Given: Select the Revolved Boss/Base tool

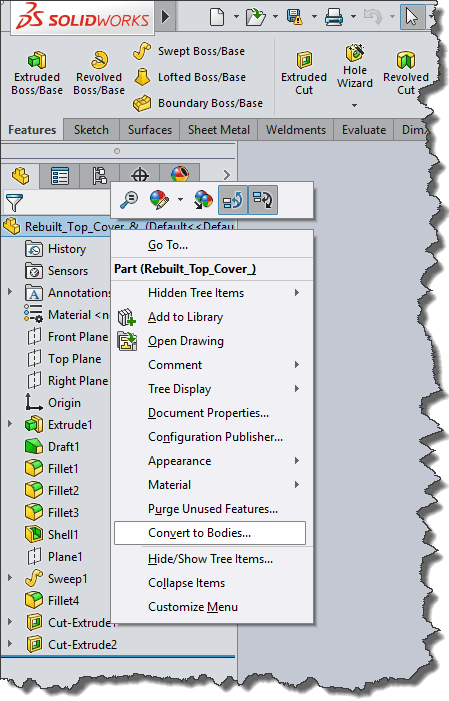Looking at the screenshot, I should coord(99,74).
